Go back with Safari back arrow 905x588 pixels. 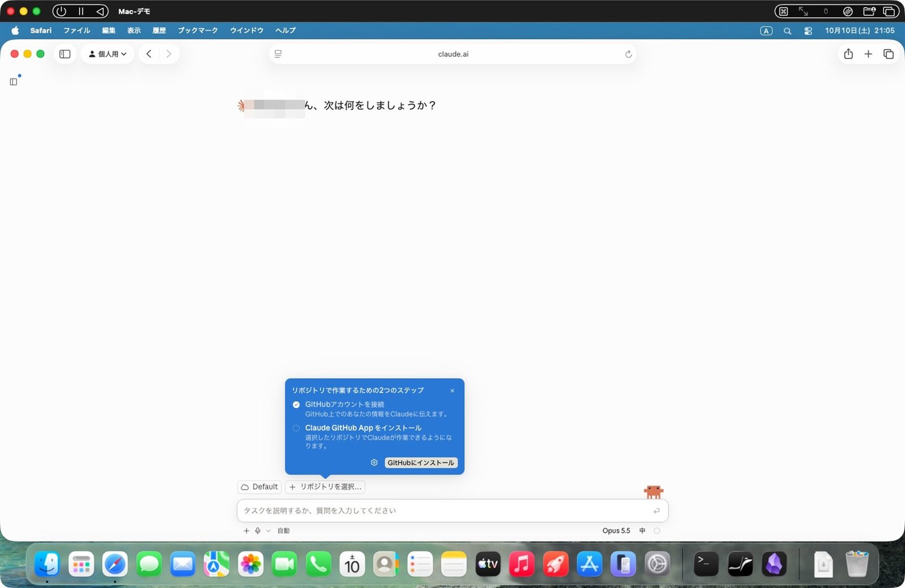[149, 54]
